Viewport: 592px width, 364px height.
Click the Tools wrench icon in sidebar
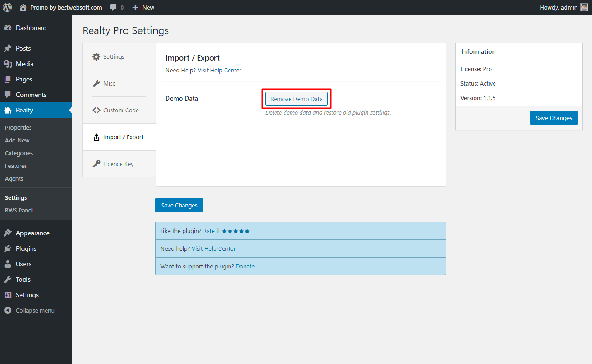8,279
